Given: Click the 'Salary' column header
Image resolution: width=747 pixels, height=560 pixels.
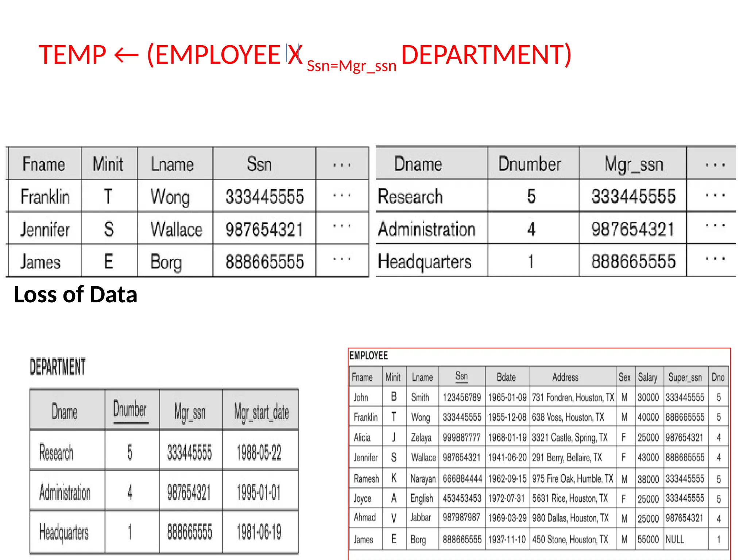Looking at the screenshot, I should pyautogui.click(x=647, y=377).
